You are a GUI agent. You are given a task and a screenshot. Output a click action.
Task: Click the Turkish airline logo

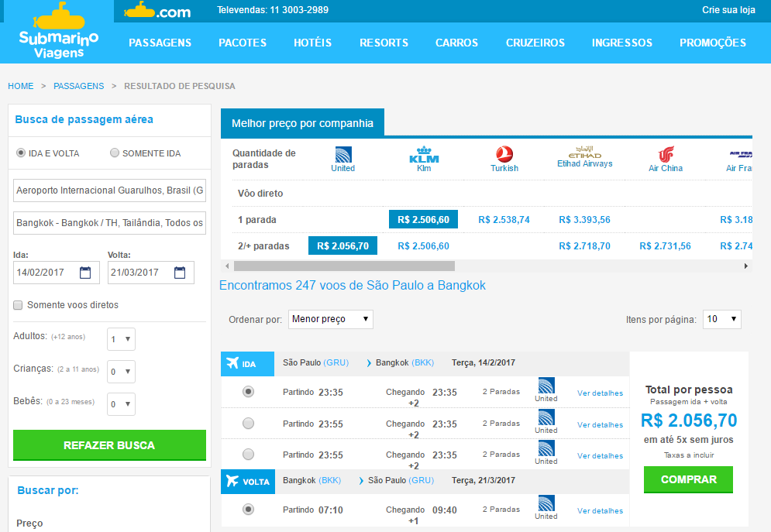(x=504, y=154)
